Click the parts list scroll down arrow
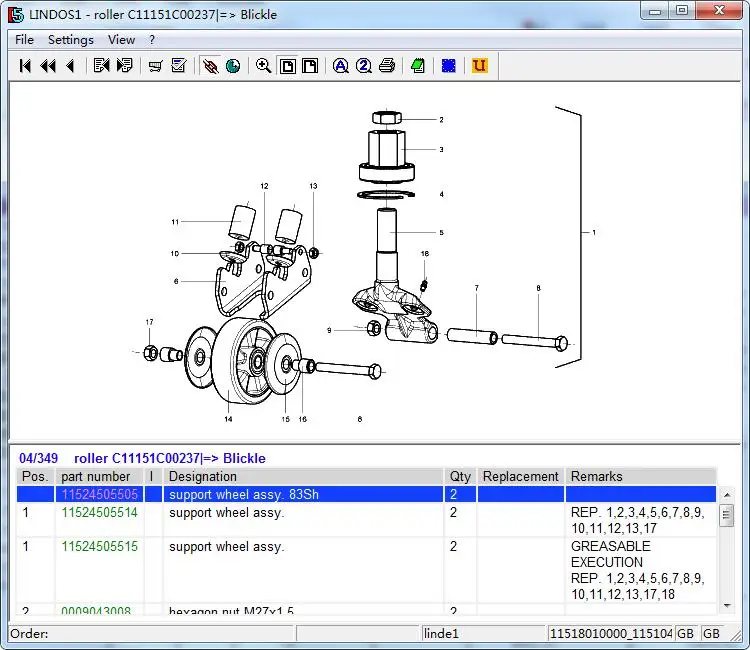 tap(727, 606)
